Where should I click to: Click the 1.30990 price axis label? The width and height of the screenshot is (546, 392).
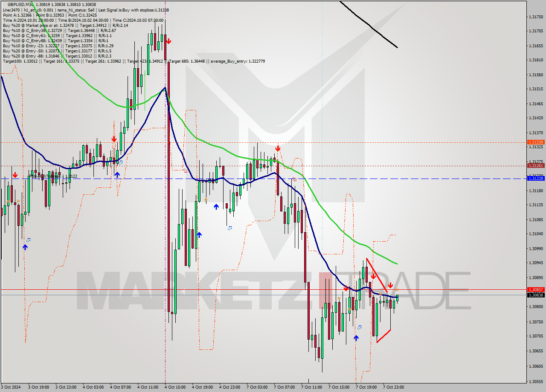[536, 248]
